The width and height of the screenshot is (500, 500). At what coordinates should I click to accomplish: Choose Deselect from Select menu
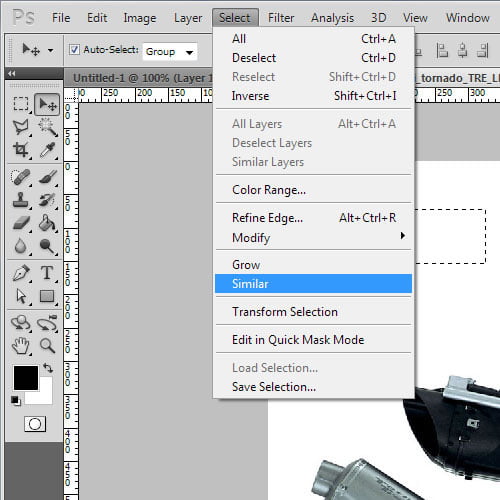pos(313,58)
